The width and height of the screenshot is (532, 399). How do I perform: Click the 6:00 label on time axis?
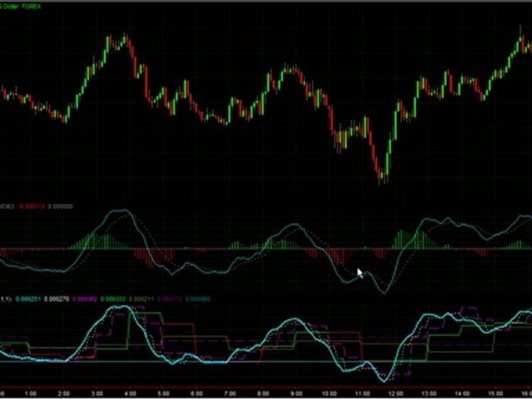[197, 393]
